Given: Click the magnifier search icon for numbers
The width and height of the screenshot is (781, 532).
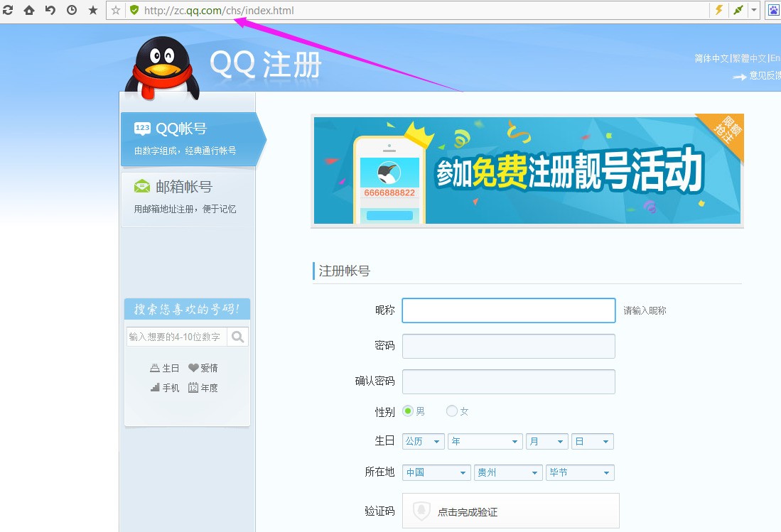Looking at the screenshot, I should (x=238, y=337).
